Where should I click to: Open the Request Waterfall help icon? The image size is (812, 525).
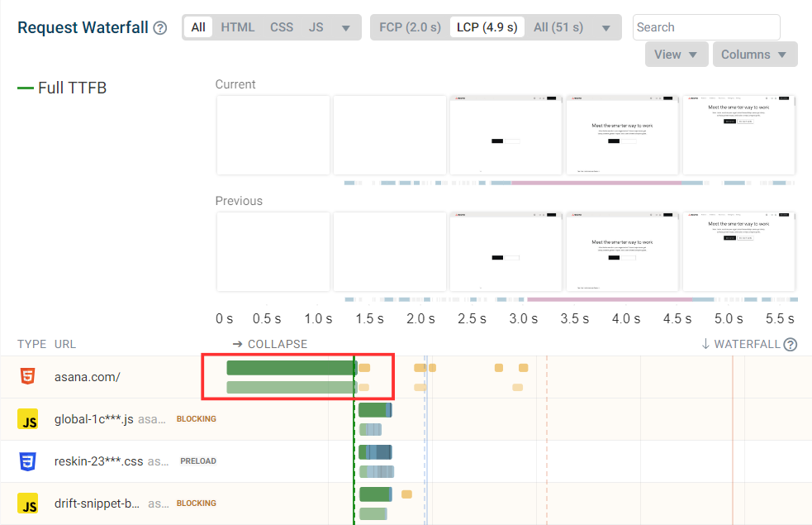point(160,28)
